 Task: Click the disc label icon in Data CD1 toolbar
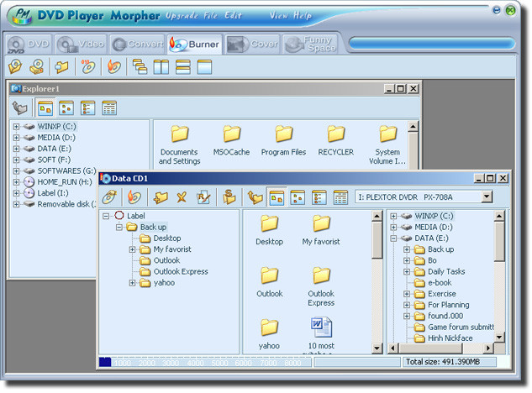click(109, 197)
